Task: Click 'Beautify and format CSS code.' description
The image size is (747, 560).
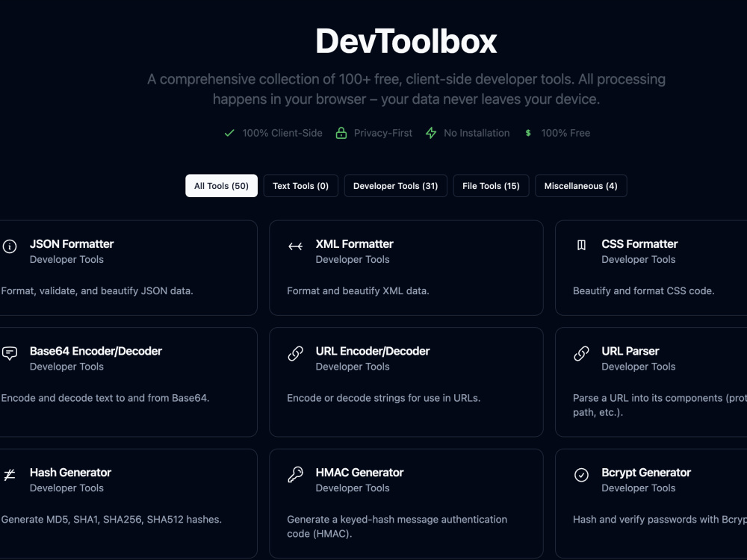Action: [644, 290]
